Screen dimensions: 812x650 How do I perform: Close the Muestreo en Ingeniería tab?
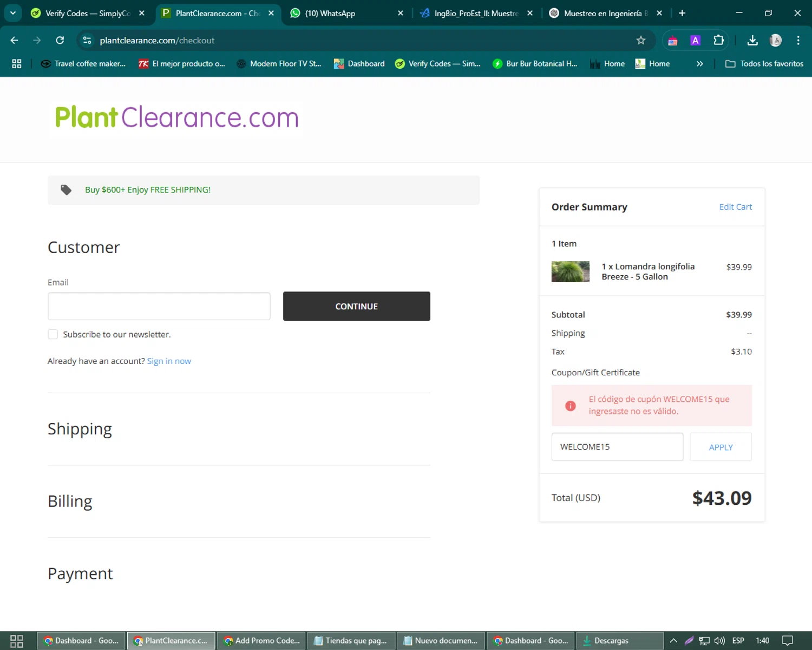659,13
